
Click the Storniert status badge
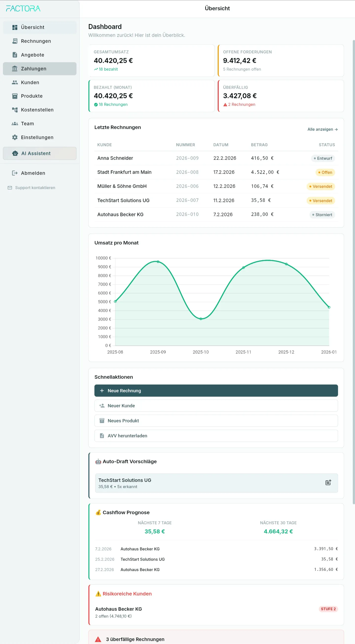coord(322,215)
